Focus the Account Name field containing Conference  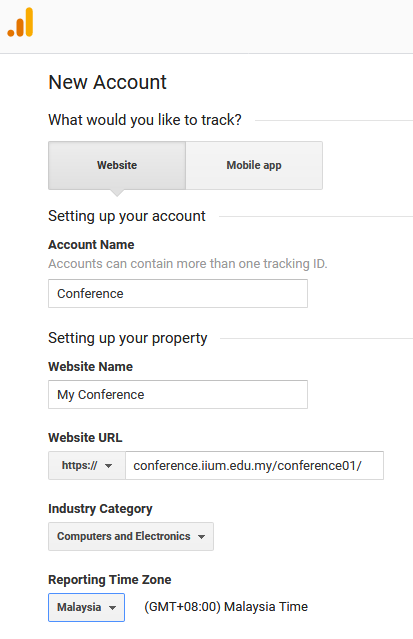click(178, 293)
